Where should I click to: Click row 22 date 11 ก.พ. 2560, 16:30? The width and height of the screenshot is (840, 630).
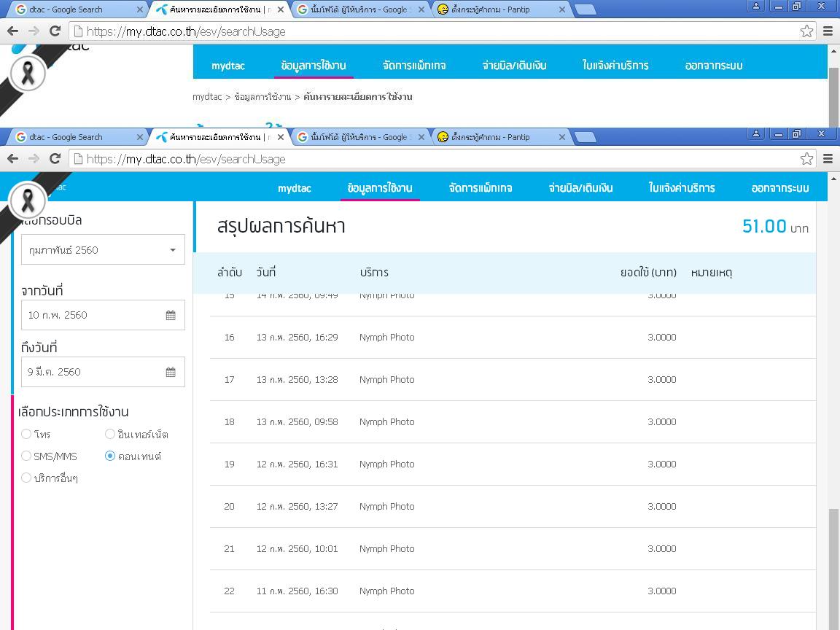point(297,591)
